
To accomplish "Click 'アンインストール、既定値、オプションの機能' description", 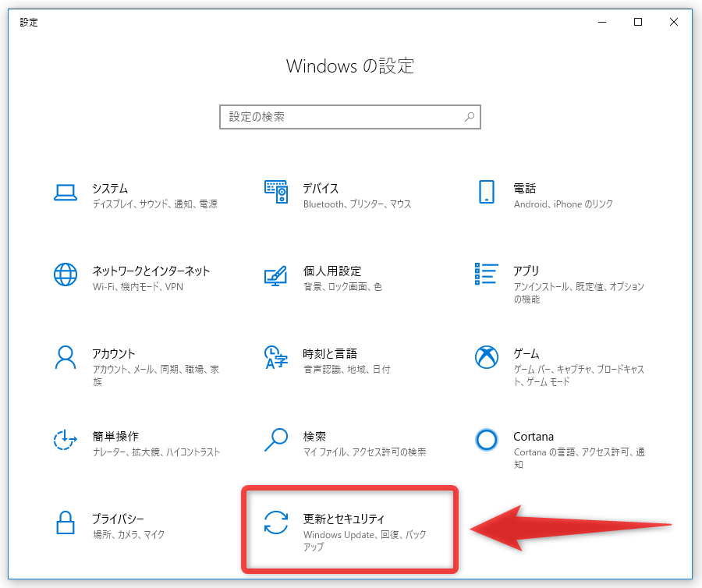I will [x=579, y=292].
